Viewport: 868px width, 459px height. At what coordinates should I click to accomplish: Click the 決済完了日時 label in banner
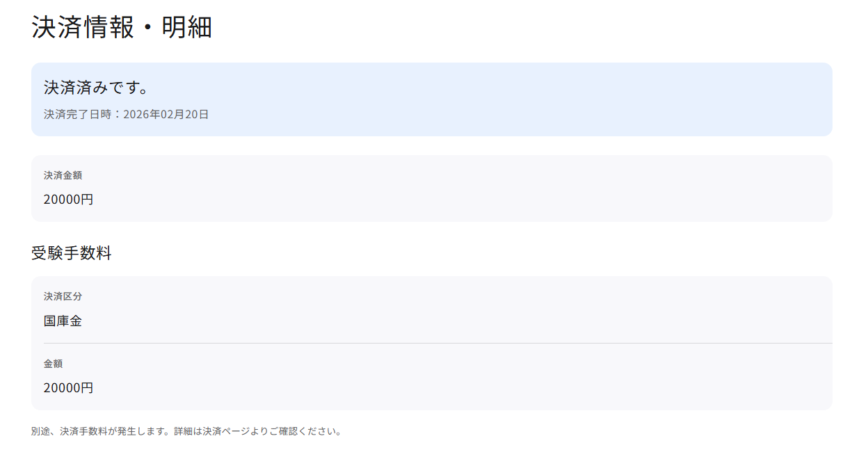pyautogui.click(x=78, y=114)
